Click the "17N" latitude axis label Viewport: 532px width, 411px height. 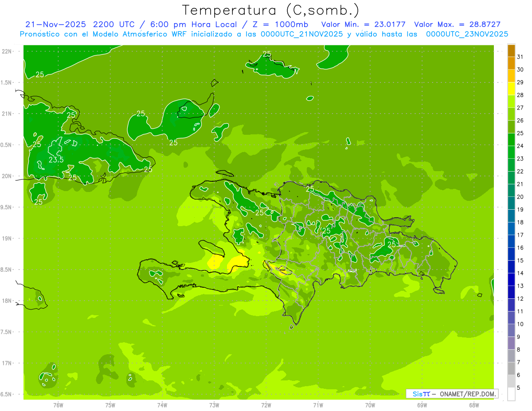(x=6, y=363)
